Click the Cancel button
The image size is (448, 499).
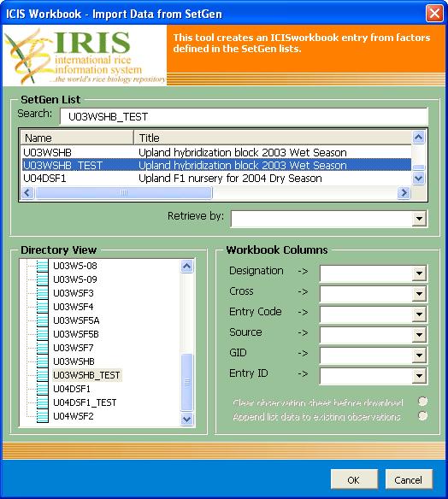(x=409, y=479)
